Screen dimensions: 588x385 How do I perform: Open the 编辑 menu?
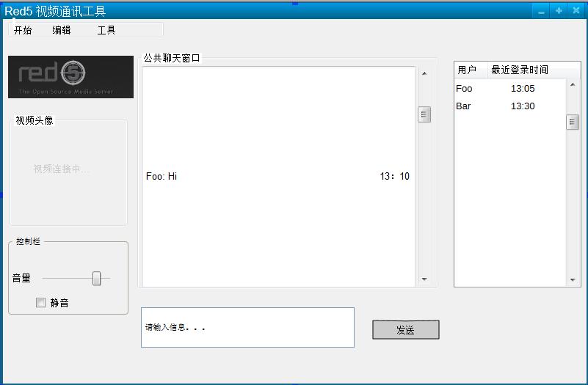click(62, 30)
